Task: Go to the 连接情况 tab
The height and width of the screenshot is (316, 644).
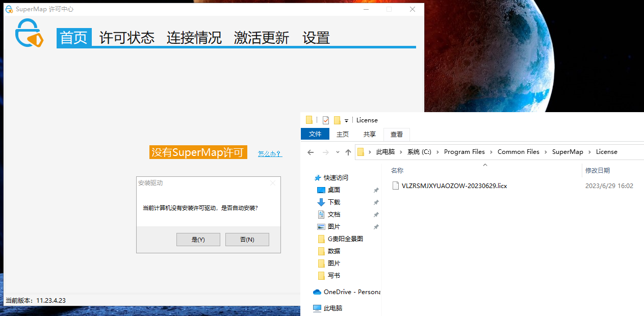Action: (194, 37)
